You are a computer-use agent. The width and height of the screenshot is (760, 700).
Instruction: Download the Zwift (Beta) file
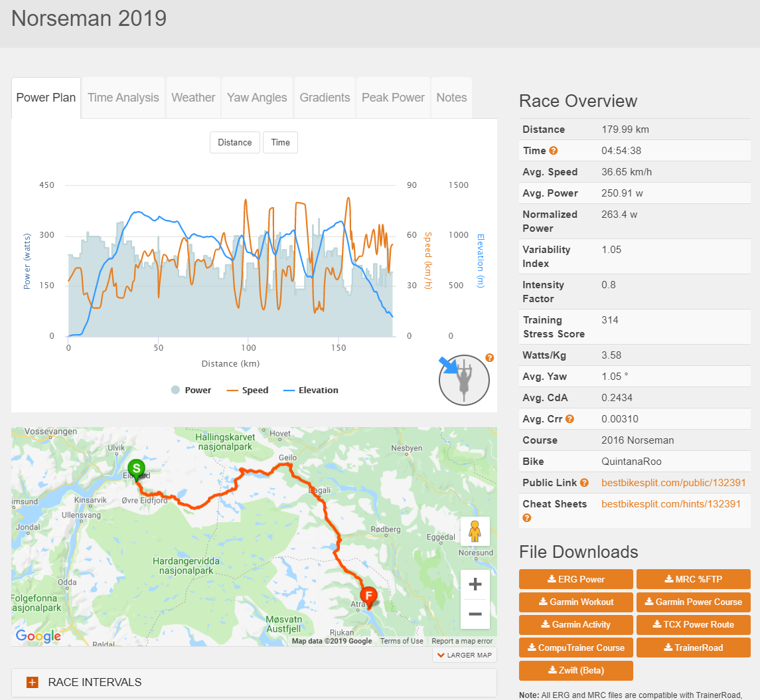pos(575,670)
